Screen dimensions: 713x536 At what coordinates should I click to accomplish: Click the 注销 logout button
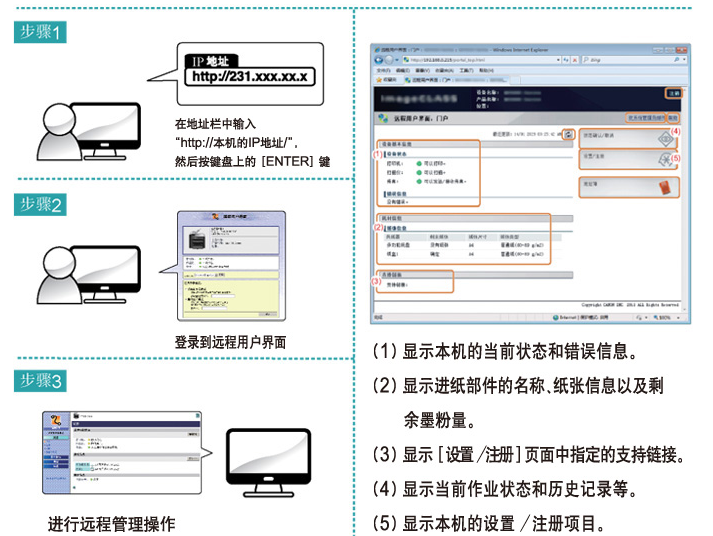[674, 93]
